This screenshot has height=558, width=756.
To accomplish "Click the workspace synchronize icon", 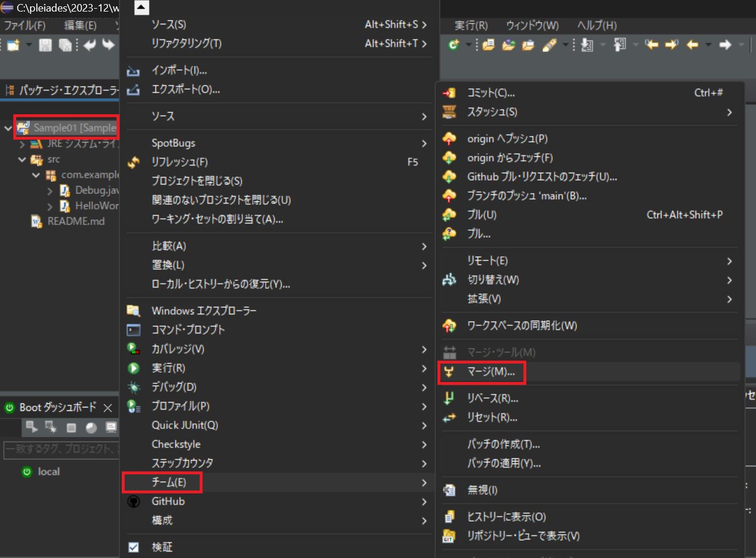I will [x=449, y=325].
